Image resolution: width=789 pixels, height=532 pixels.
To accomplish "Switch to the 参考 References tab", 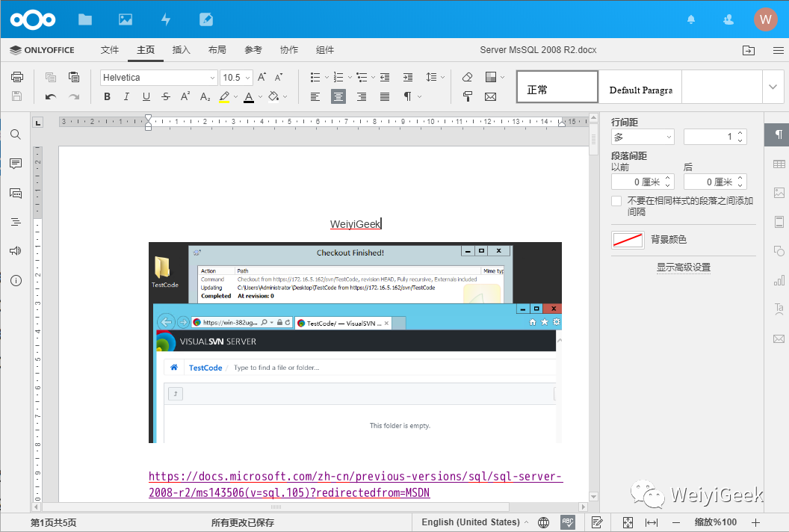I will (253, 50).
